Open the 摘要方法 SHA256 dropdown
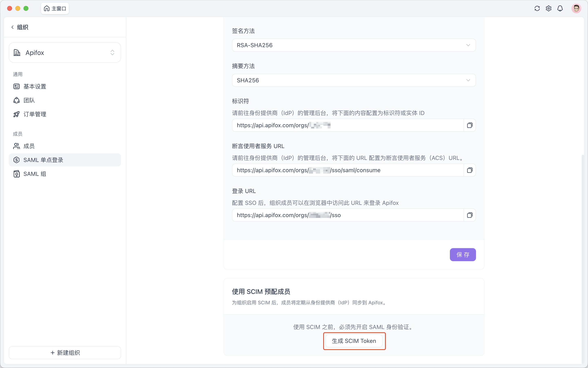Viewport: 588px width, 368px height. coord(468,80)
